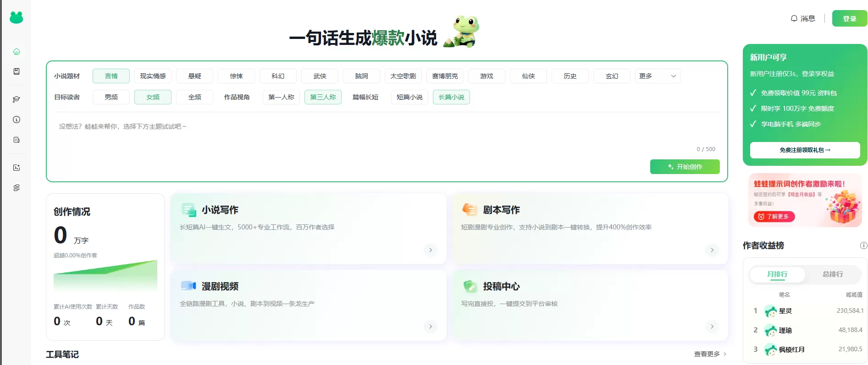This screenshot has height=365, width=868.
Task: Click the 剧本写作 card icon
Action: (x=470, y=210)
